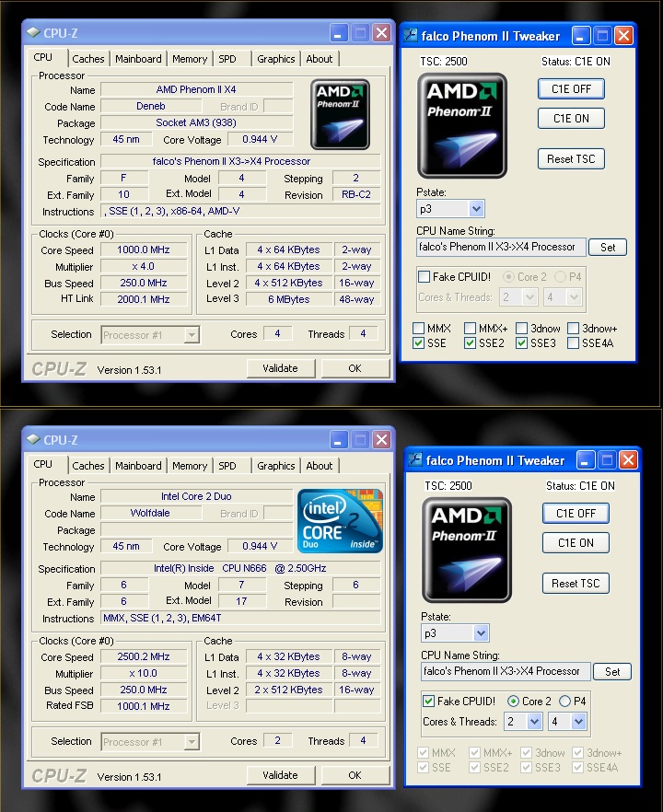Screen dimensions: 663x812
Task: Open Pstate dropdown in bottom Tweaker window
Action: [482, 632]
